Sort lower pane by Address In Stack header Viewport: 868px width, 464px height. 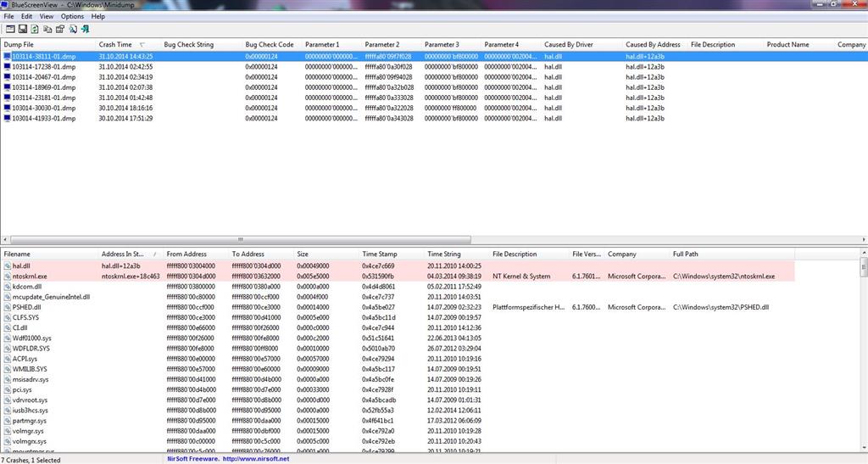pyautogui.click(x=131, y=254)
